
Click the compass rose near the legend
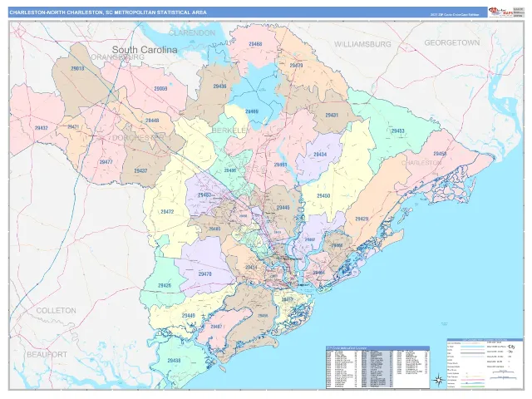click(x=438, y=379)
